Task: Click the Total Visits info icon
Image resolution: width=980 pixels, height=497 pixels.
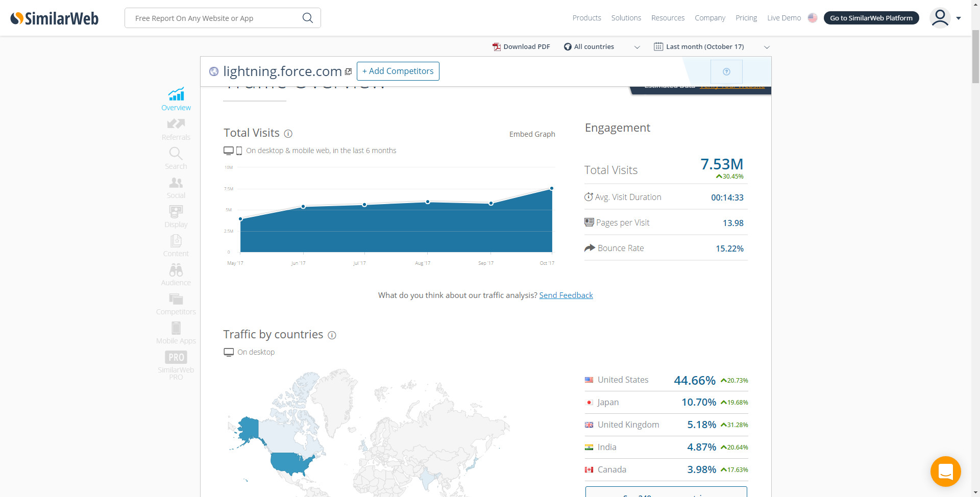Action: point(288,134)
